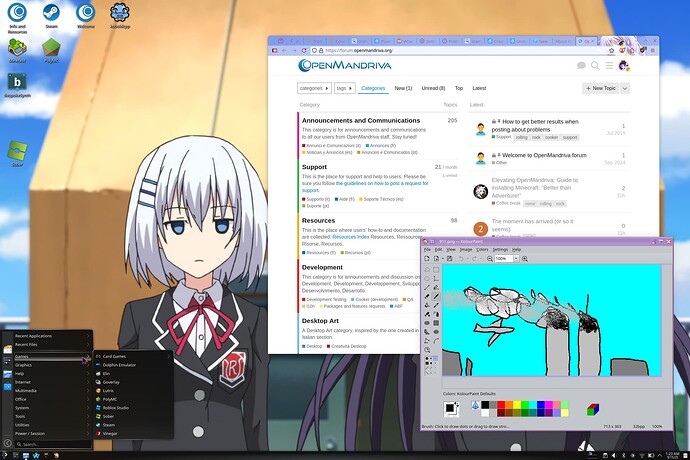
Task: Expand the categories dropdown on the forum
Action: click(314, 88)
